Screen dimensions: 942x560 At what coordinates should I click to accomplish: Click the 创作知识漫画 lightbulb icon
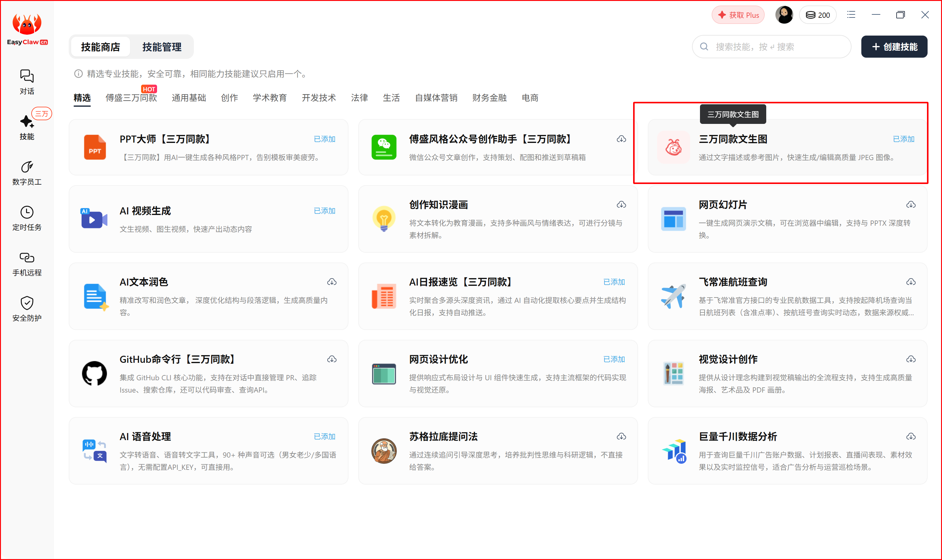384,219
